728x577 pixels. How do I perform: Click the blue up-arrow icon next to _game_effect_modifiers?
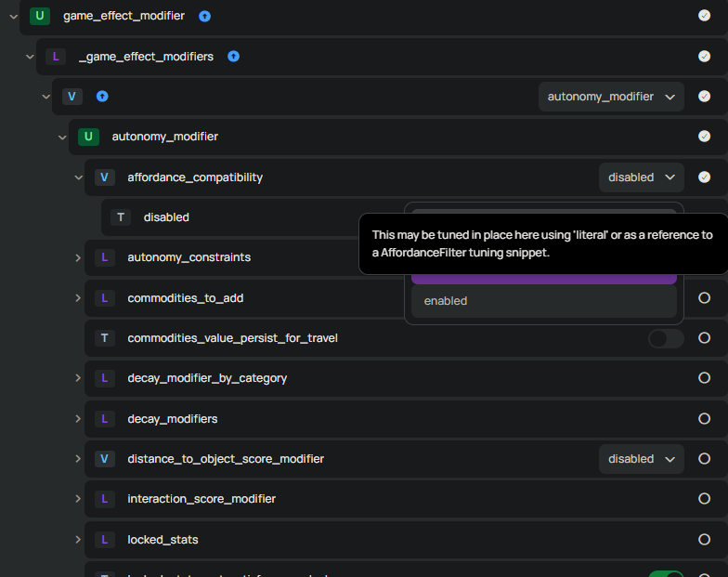tap(233, 57)
